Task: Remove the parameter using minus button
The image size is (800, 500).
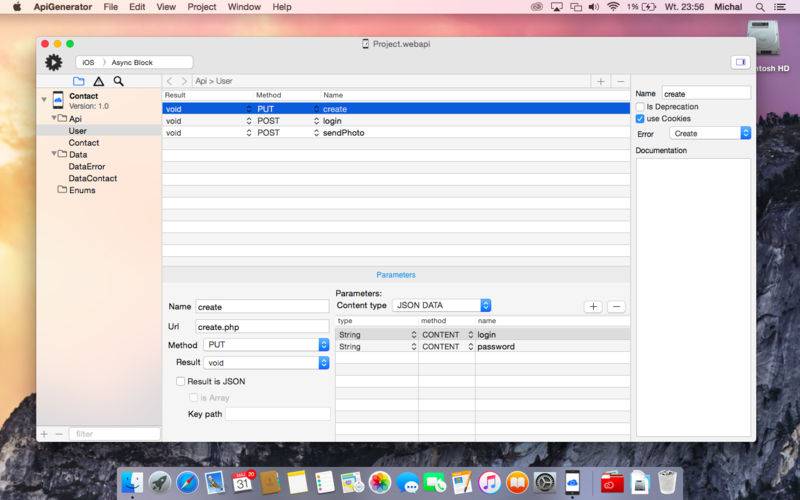Action: point(617,306)
